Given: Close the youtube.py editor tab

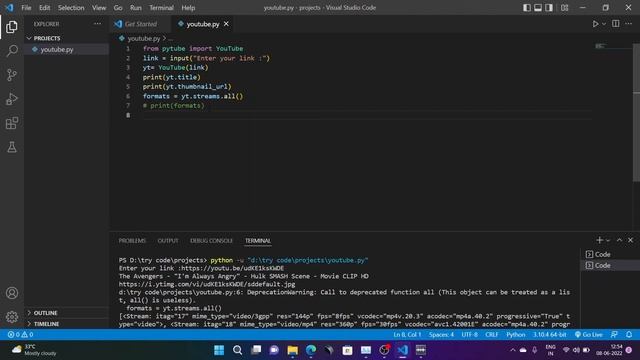Looking at the screenshot, I should click(x=226, y=24).
